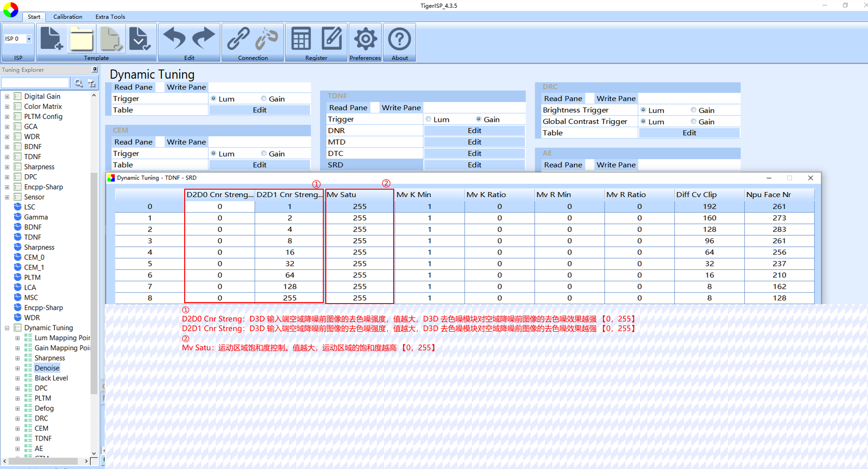This screenshot has height=469, width=868.
Task: Open the Preferences gear icon
Action: [x=365, y=39]
